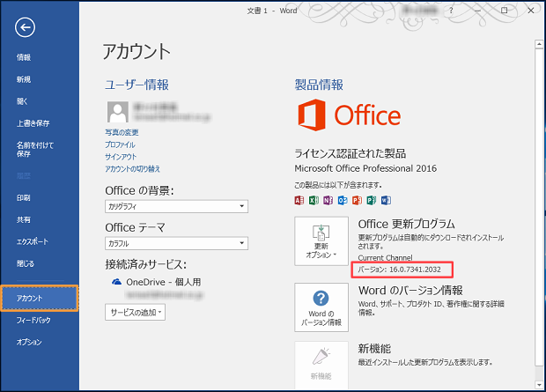Click the Excel app icon
Screen dimensions: 546x392
(314, 200)
